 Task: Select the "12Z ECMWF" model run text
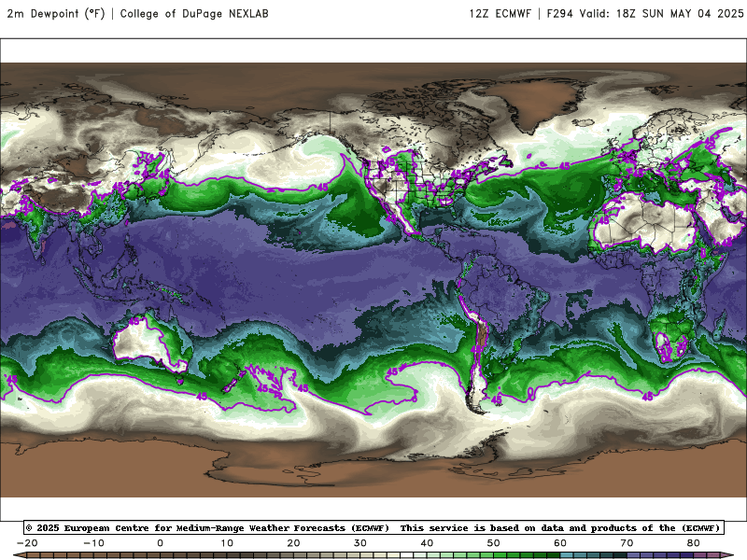pyautogui.click(x=500, y=14)
